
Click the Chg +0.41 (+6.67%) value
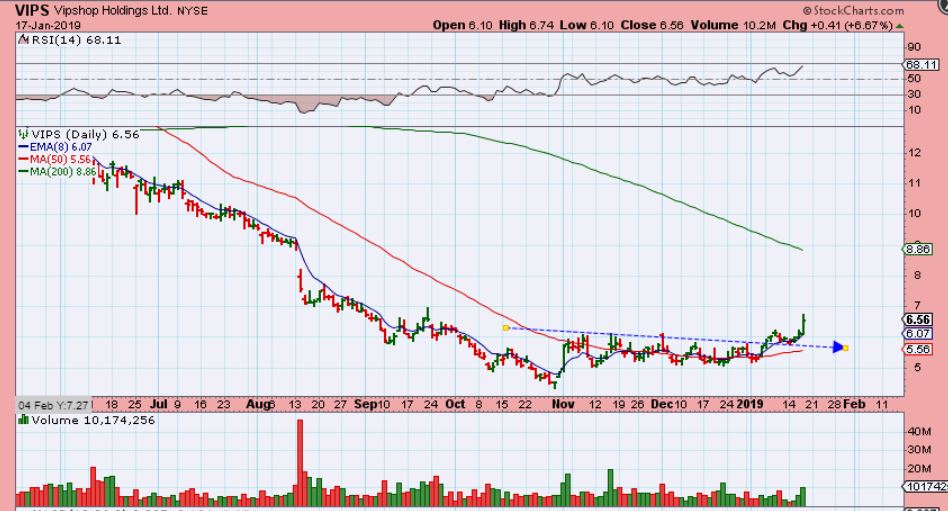click(x=837, y=25)
